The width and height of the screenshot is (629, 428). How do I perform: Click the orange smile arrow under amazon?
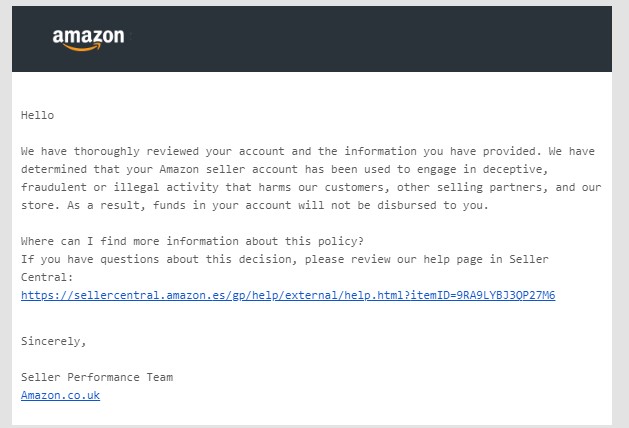pos(82,48)
